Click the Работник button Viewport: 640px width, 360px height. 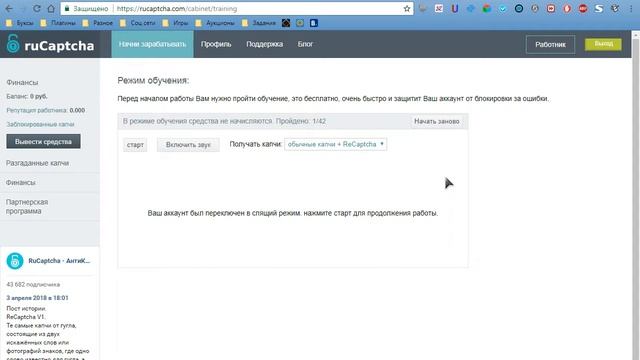point(550,44)
